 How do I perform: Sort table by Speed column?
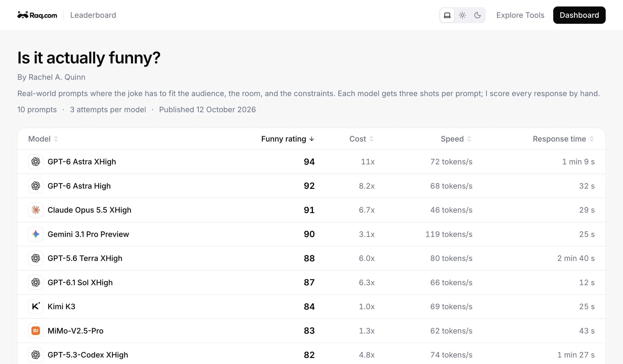pos(456,139)
